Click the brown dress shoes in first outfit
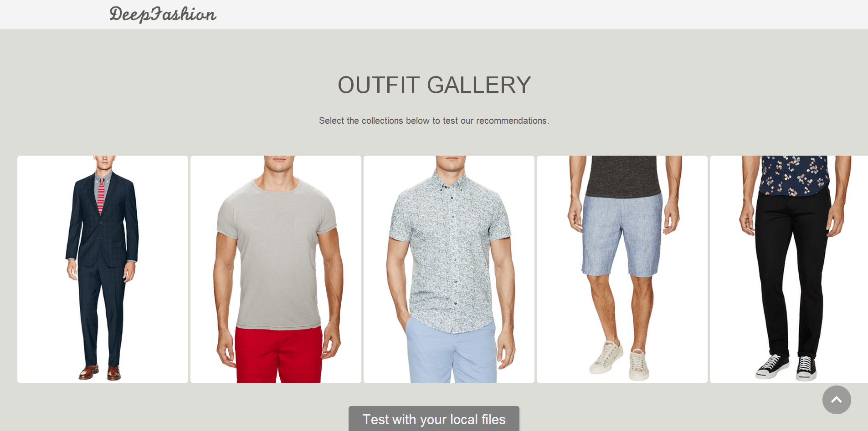The image size is (868, 431). [100, 372]
